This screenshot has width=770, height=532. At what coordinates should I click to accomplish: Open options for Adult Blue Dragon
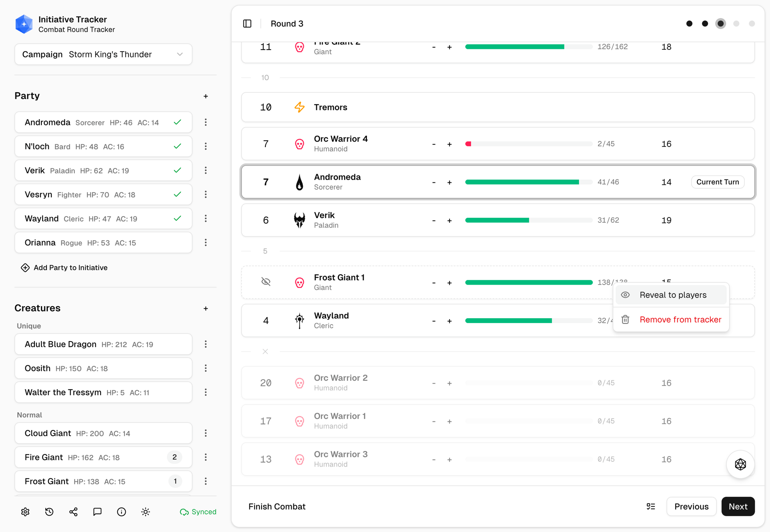(x=206, y=344)
